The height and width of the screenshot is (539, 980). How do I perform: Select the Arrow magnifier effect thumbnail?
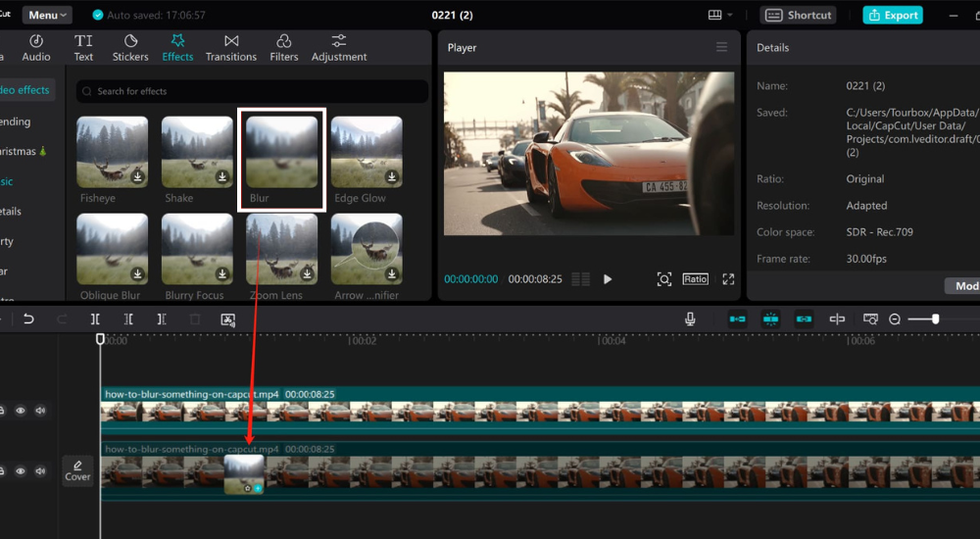[x=367, y=249]
